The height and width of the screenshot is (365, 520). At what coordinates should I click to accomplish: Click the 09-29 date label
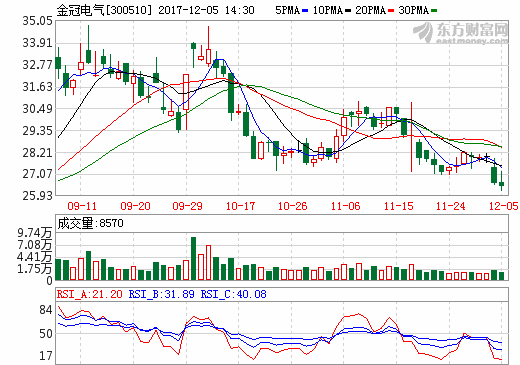click(187, 206)
